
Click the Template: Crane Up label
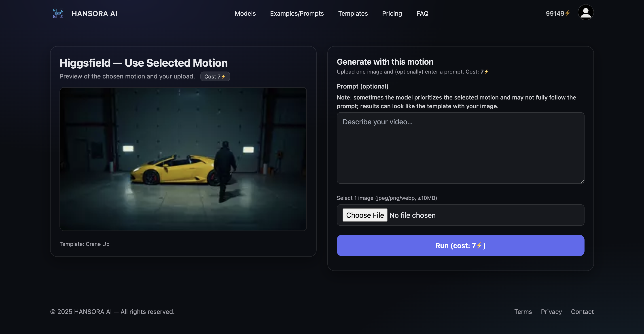pos(85,244)
